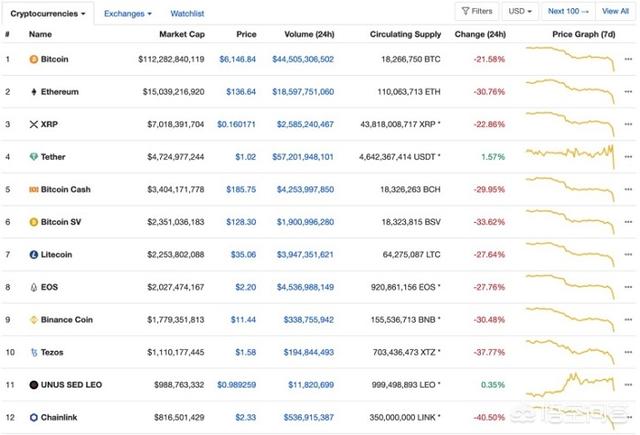This screenshot has height=435, width=640.
Task: Open the USD currency selector
Action: [519, 12]
